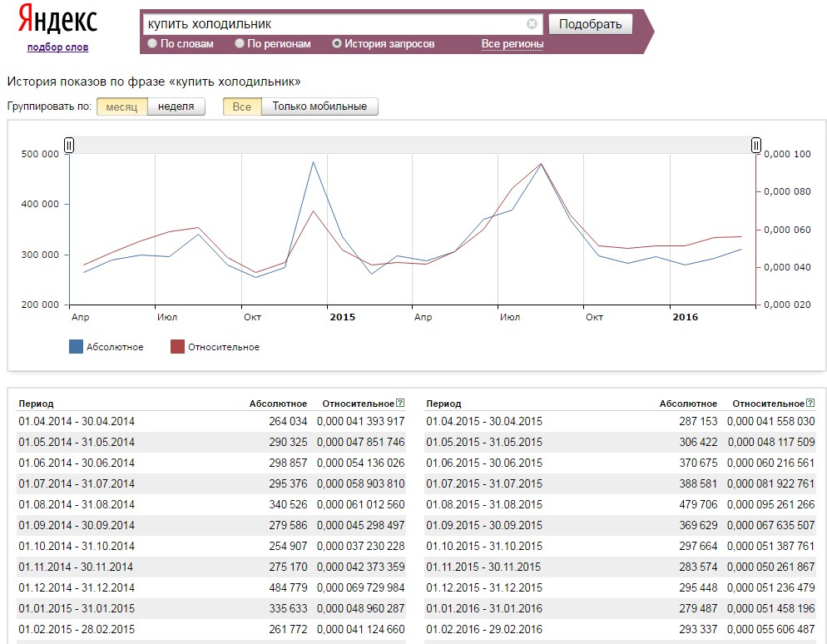This screenshot has height=644, width=827.
Task: Toggle red Относительное legend swatch
Action: pos(177,347)
